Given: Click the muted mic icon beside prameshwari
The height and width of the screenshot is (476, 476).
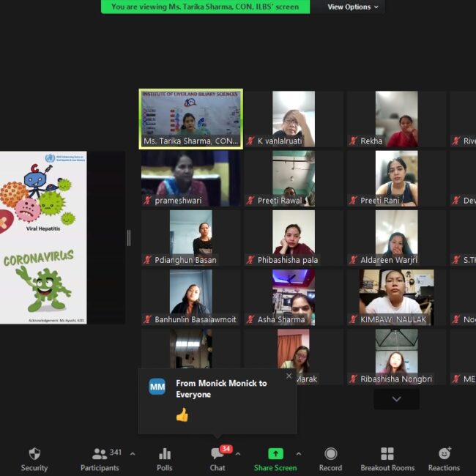Looking at the screenshot, I should [x=147, y=201].
